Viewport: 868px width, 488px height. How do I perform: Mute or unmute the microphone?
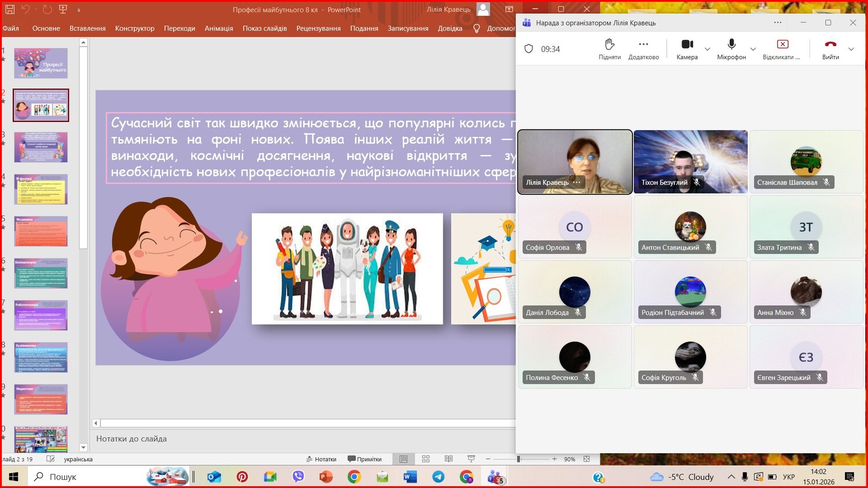731,45
